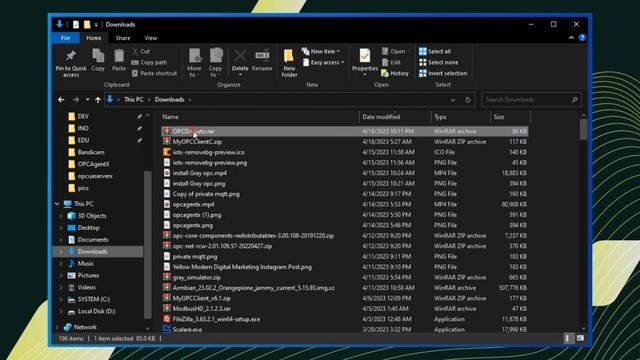Click Downloads in the address breadcrumb
Image resolution: width=640 pixels, height=360 pixels.
pos(169,100)
